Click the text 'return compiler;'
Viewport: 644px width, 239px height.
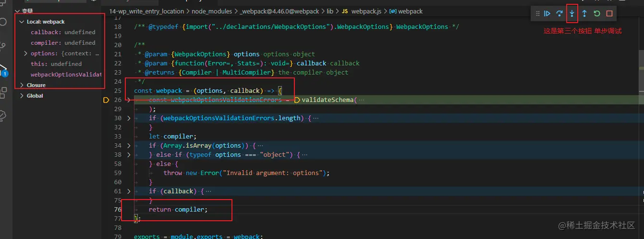pyautogui.click(x=178, y=210)
